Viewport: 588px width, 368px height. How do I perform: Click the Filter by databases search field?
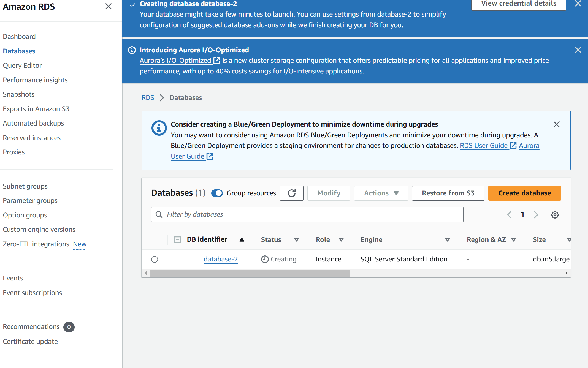[x=307, y=214]
